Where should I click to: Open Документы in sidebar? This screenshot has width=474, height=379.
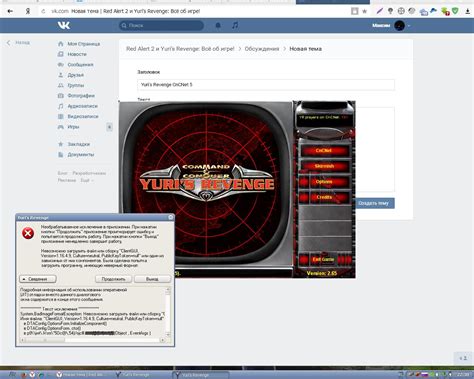click(x=81, y=154)
